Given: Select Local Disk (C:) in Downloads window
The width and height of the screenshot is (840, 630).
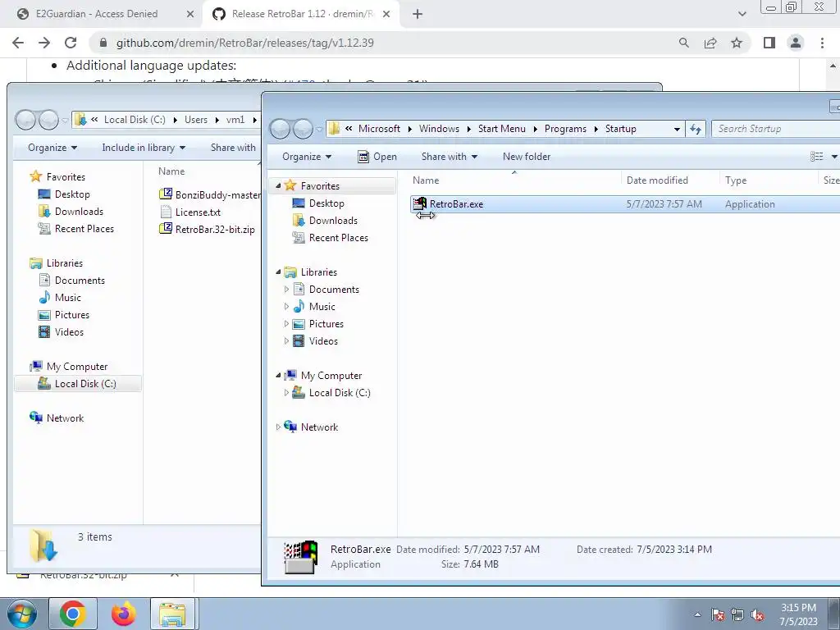Looking at the screenshot, I should click(x=77, y=384).
